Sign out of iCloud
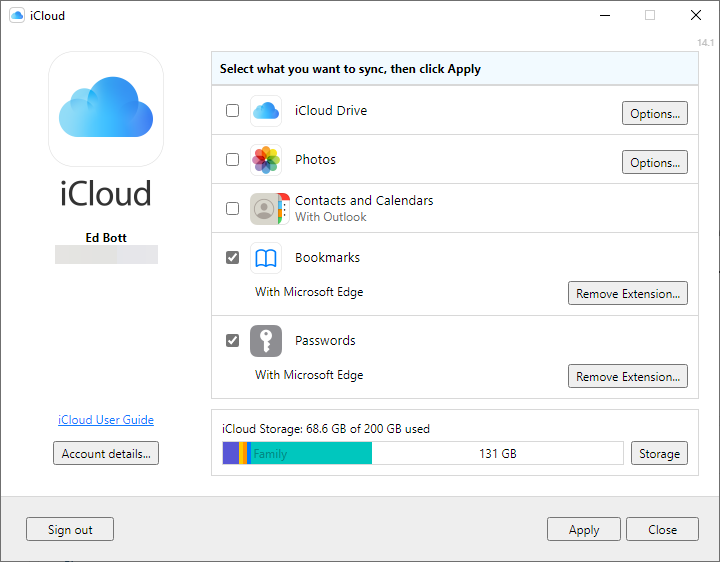 [70, 529]
